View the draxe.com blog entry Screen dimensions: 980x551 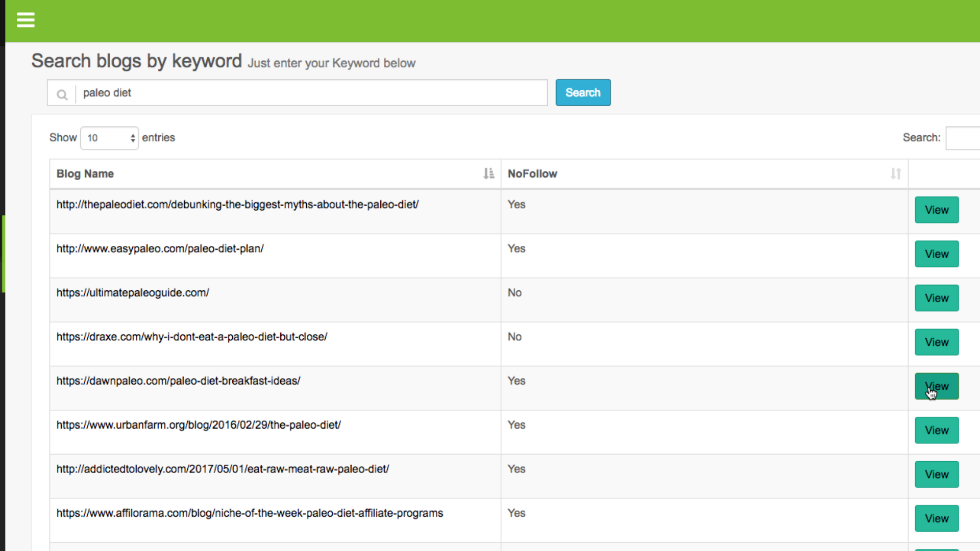coord(936,342)
